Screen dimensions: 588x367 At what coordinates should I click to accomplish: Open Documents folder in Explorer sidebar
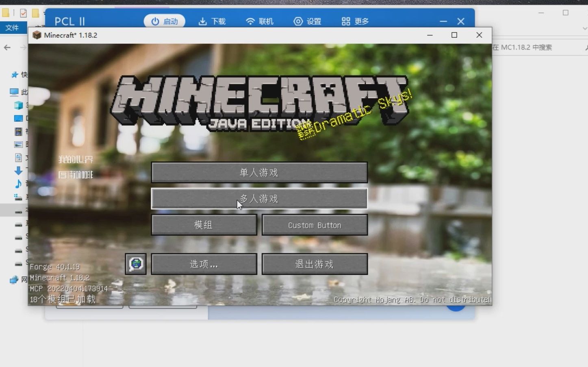[18, 158]
